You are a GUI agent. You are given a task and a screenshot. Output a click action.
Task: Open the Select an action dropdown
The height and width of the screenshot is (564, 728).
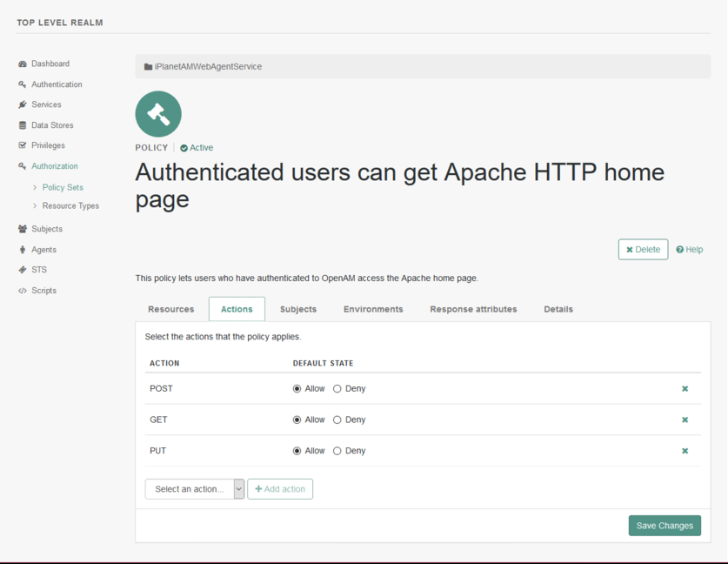click(x=194, y=488)
